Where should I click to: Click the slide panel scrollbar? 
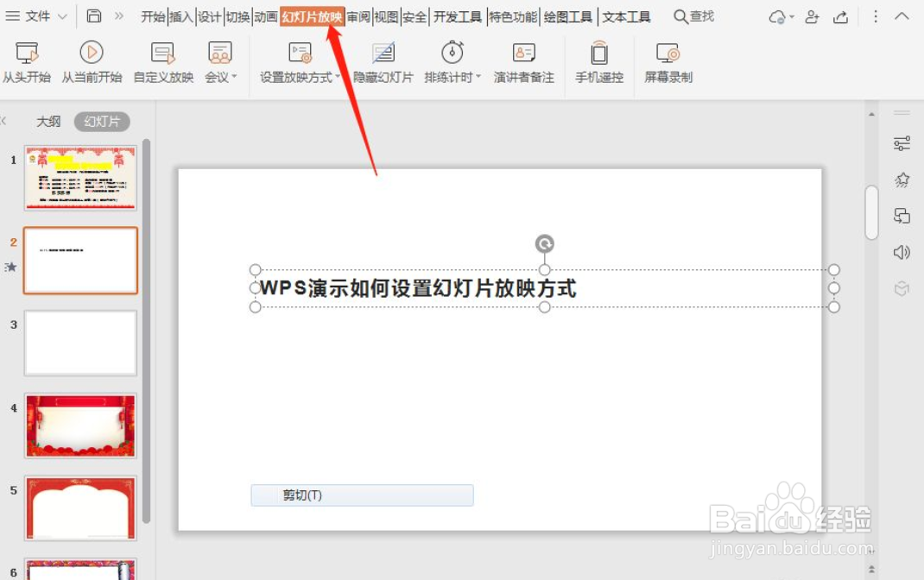tap(146, 331)
